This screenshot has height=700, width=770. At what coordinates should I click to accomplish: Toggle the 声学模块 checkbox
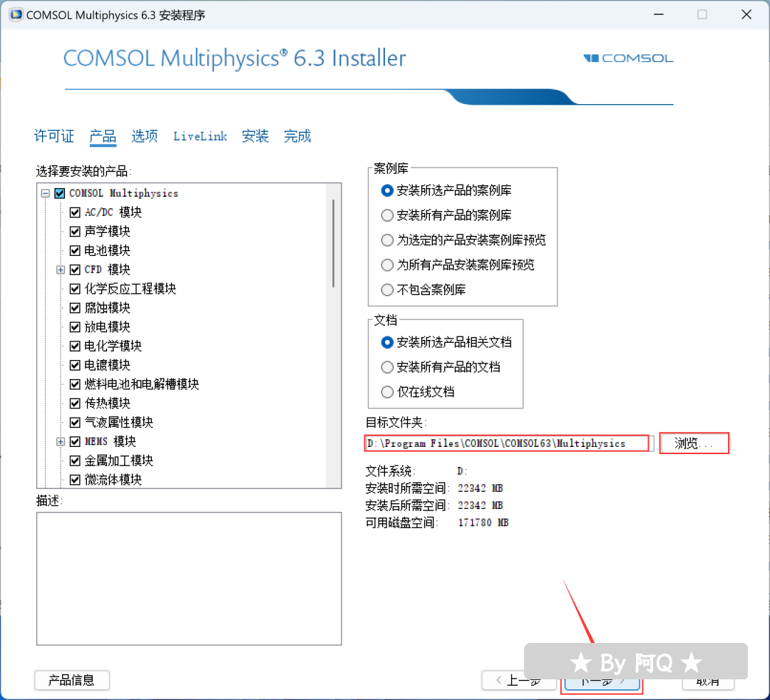75,232
